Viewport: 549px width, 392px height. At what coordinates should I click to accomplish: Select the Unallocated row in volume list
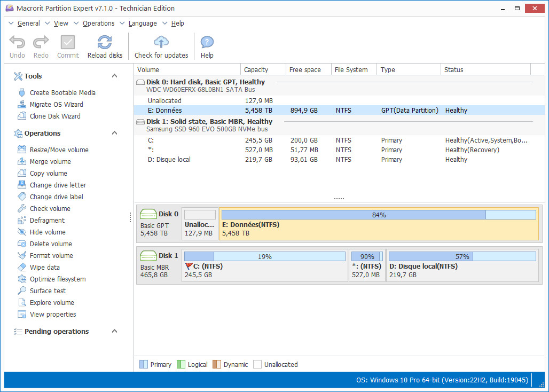339,101
